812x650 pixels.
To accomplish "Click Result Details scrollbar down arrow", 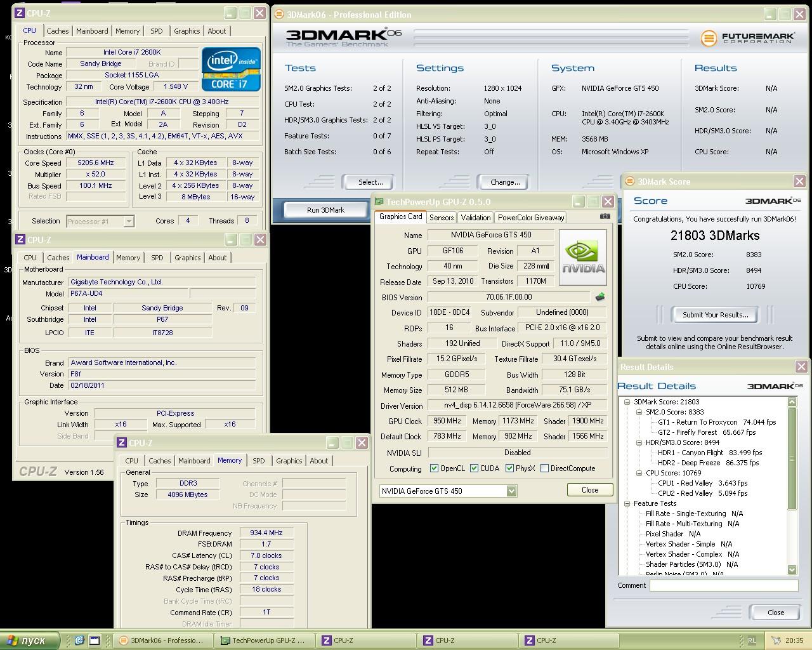I will point(792,569).
